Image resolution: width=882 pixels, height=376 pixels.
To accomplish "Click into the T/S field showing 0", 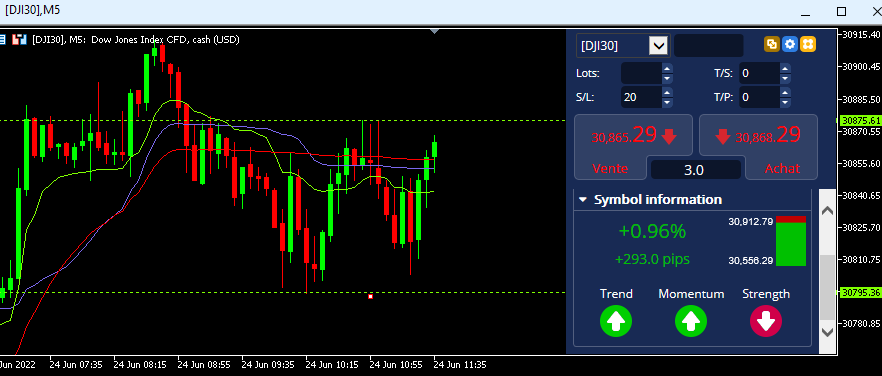I will click(759, 73).
